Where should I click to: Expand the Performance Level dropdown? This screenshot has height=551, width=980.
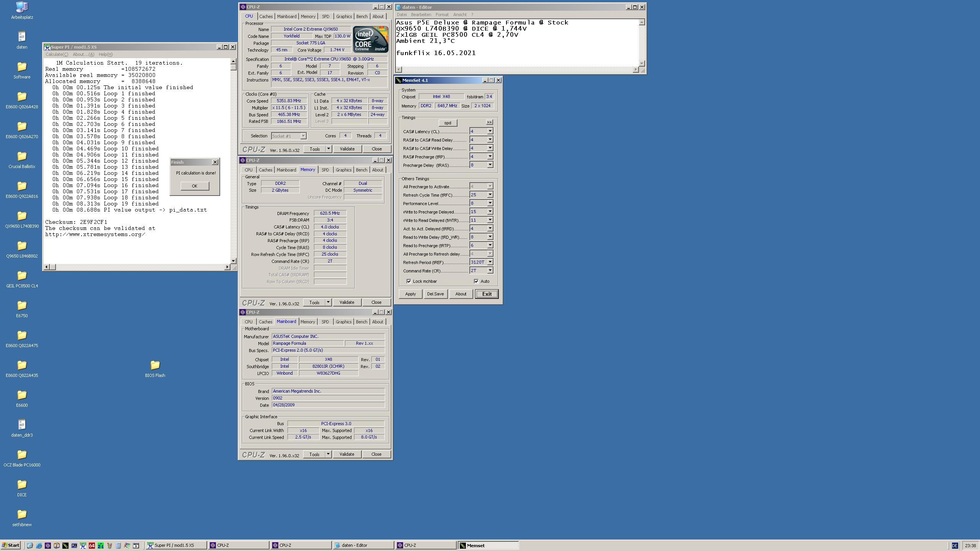490,203
